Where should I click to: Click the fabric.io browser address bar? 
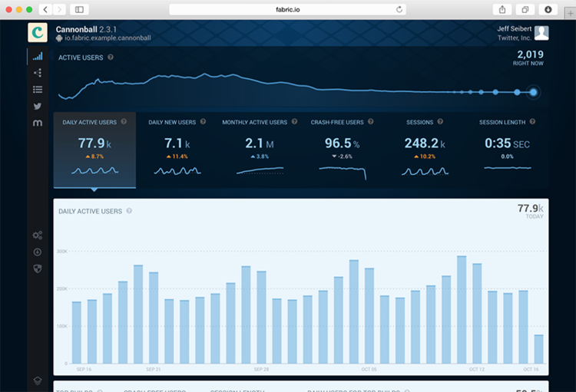coord(287,9)
